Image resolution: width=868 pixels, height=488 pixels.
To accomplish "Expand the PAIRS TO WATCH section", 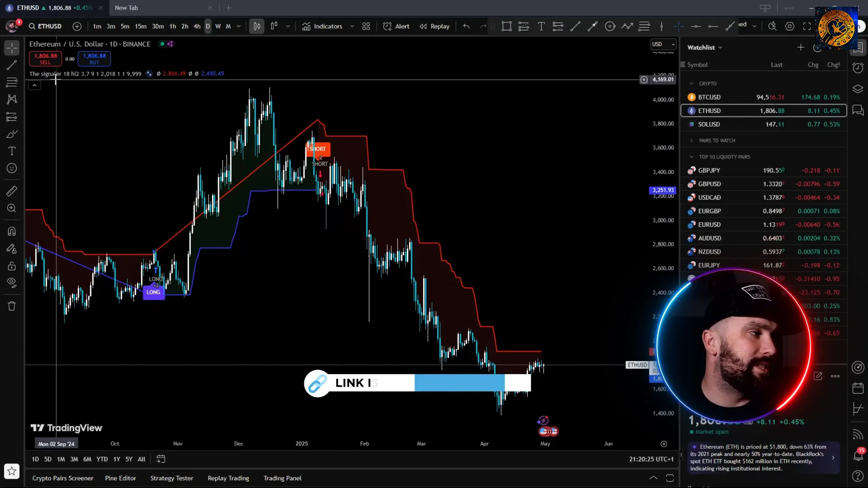I will [x=691, y=141].
